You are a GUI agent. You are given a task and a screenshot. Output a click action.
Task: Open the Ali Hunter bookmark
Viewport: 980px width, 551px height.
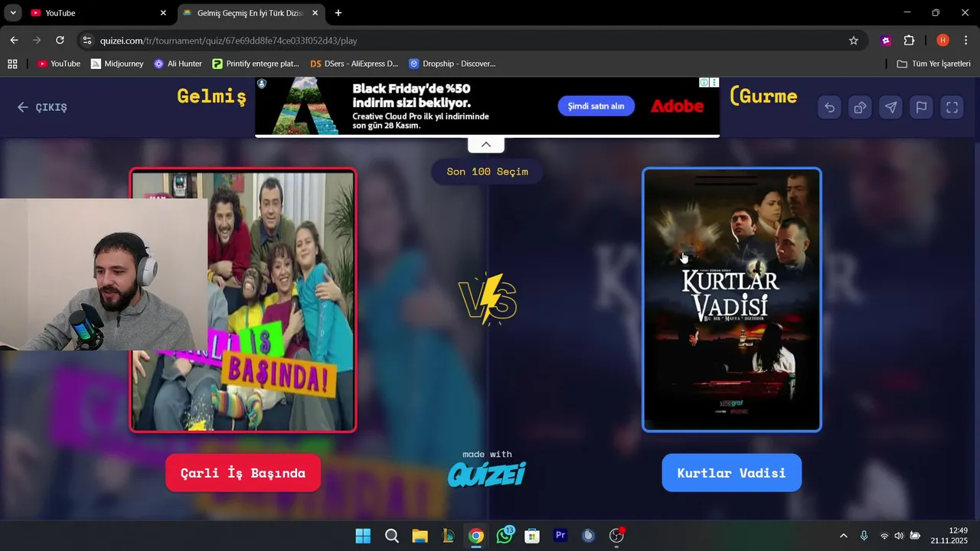pos(178,64)
